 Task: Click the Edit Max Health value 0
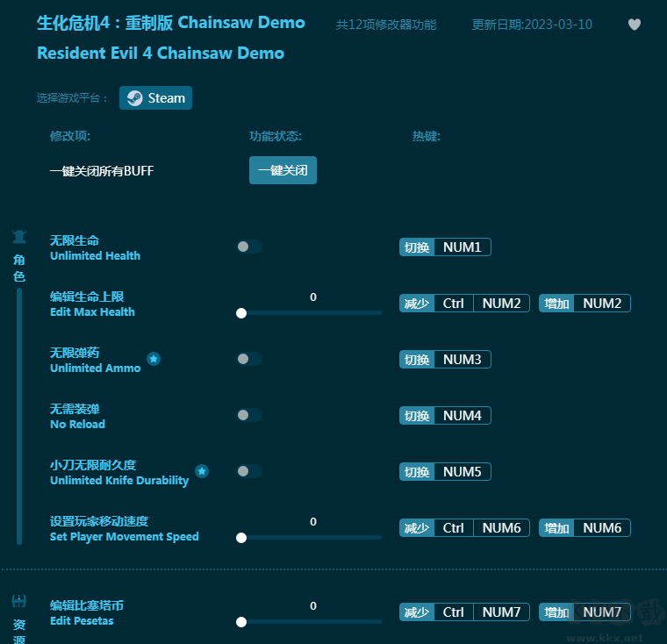313,297
